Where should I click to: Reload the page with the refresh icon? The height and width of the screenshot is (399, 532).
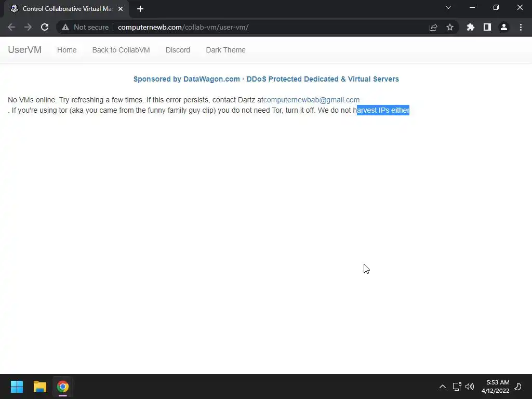45,27
